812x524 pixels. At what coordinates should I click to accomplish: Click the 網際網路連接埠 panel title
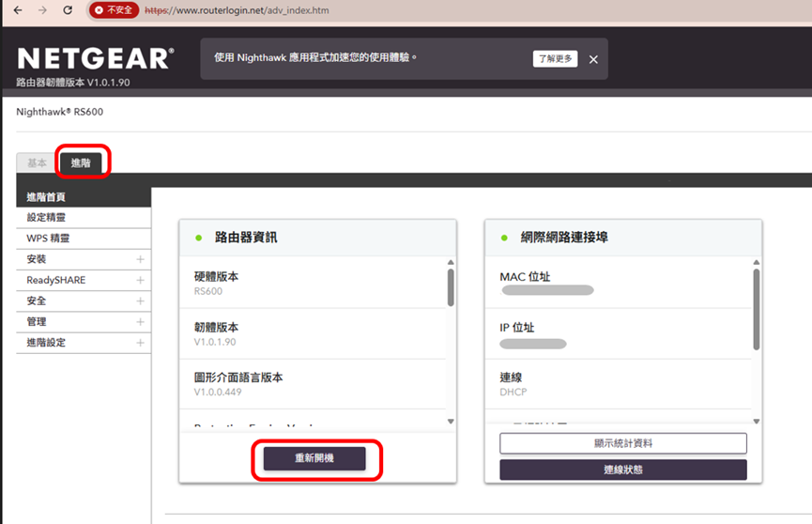(564, 238)
